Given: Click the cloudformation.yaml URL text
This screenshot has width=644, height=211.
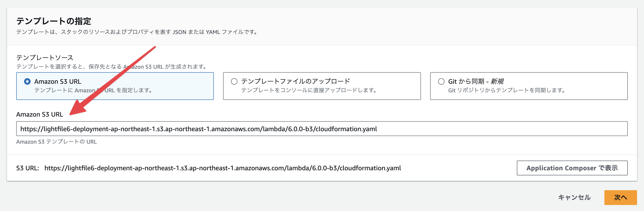Looking at the screenshot, I should (x=222, y=168).
